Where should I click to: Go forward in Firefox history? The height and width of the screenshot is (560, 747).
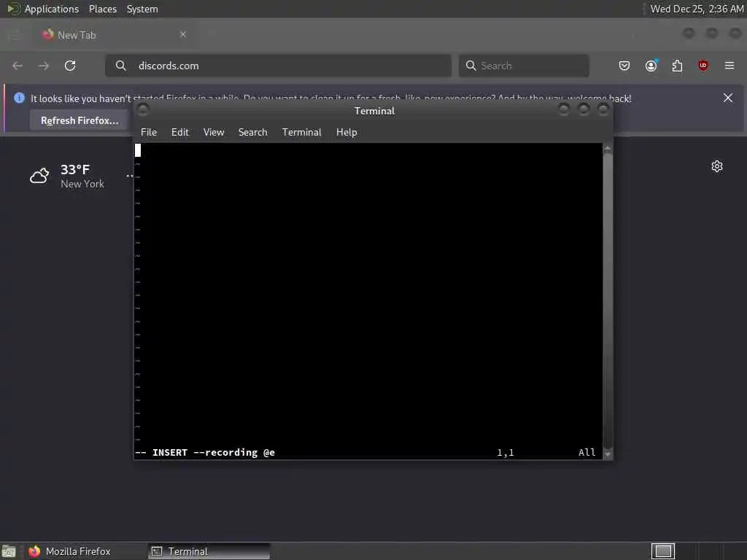pos(44,66)
